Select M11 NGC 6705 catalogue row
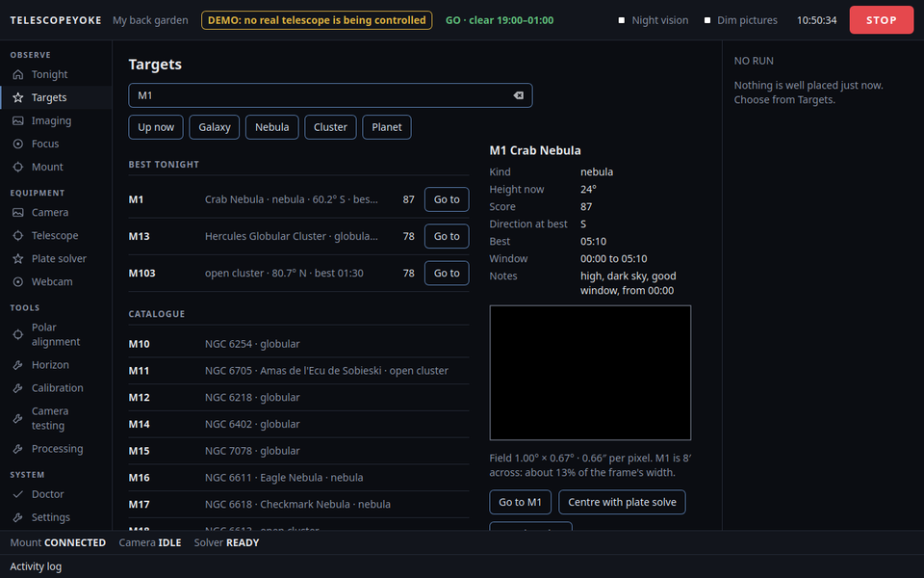The width and height of the screenshot is (924, 578). (x=298, y=370)
